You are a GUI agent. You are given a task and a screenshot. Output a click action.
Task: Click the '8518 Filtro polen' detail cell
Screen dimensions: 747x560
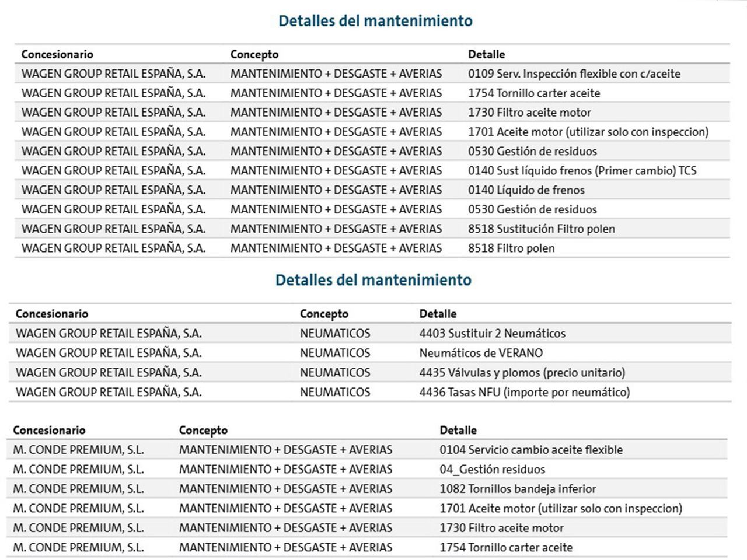(511, 248)
